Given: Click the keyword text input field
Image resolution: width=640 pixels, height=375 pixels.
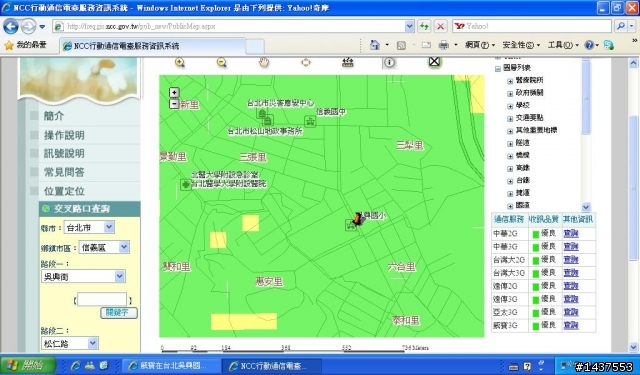Looking at the screenshot, I should (x=102, y=300).
